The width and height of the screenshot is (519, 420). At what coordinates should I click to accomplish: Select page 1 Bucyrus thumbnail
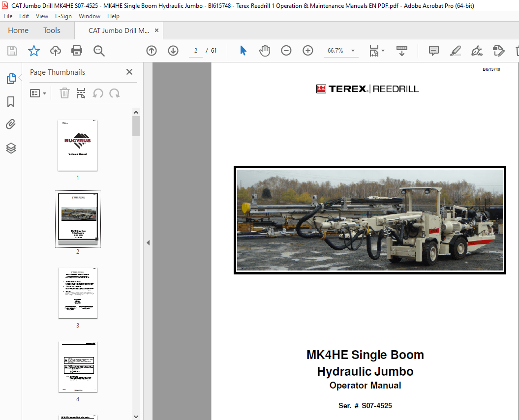(x=78, y=145)
